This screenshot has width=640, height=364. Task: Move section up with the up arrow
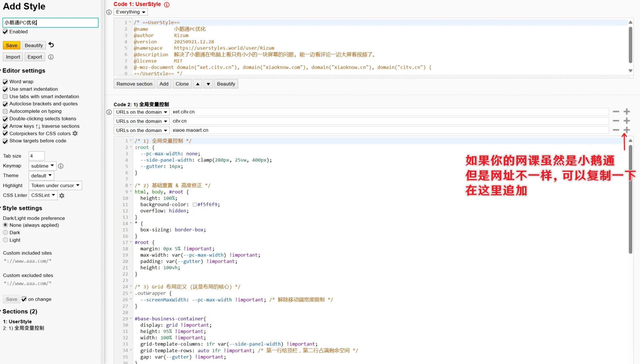point(198,84)
